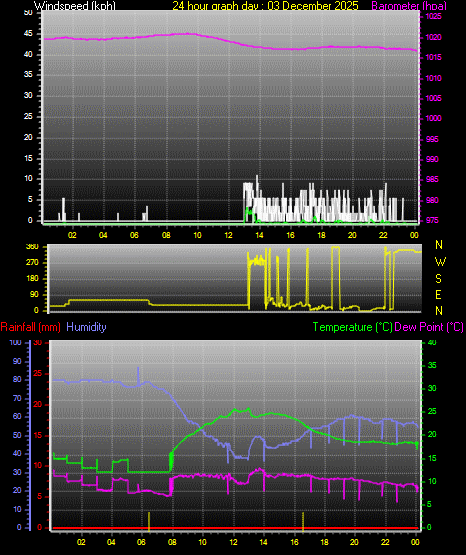This screenshot has width=466, height=555.
Task: Click hour 12 on the windspeed graph time axis
Action: tap(228, 235)
